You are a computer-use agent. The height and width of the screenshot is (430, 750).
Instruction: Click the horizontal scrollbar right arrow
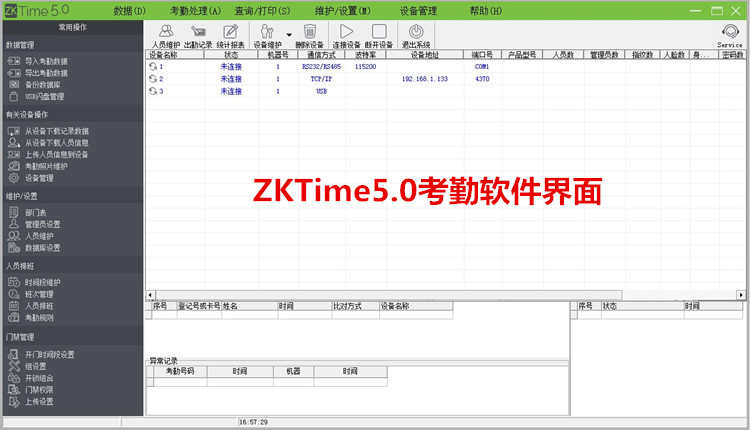point(741,295)
